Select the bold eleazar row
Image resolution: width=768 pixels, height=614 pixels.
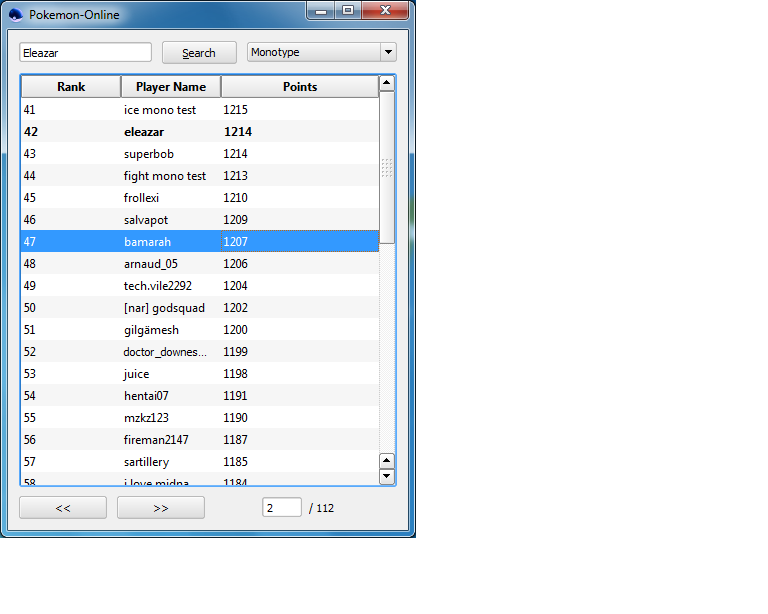point(200,132)
